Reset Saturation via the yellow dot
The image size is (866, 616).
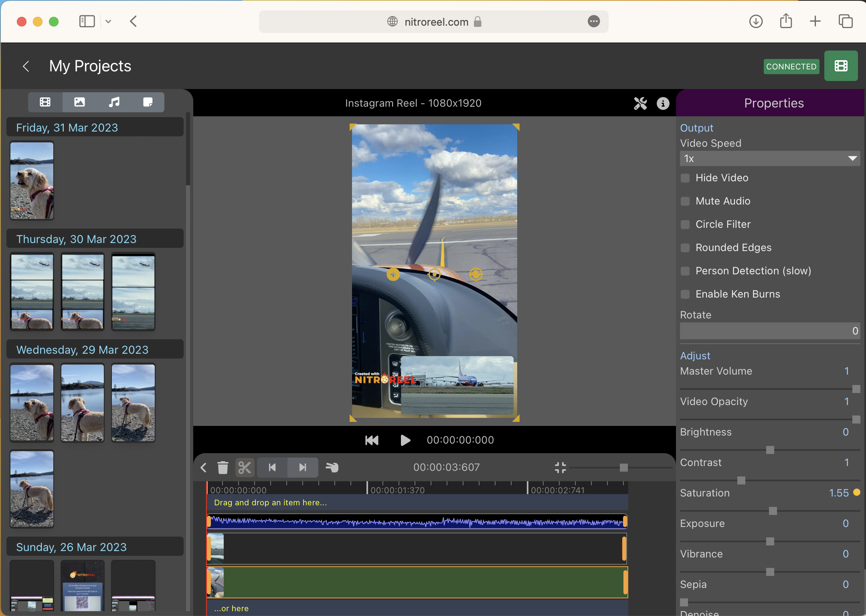(857, 492)
